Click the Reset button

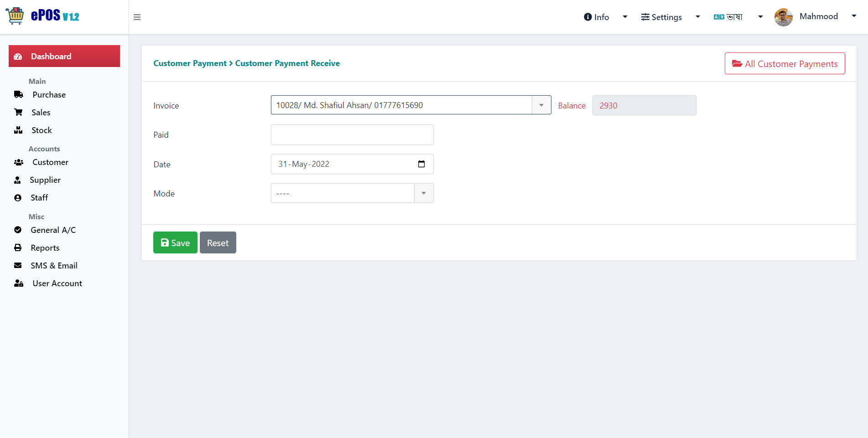coord(218,242)
